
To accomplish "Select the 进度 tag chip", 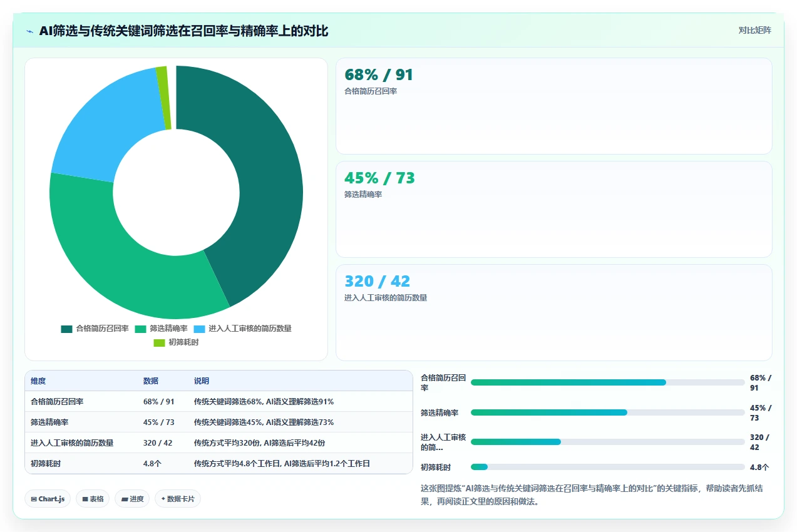I will (132, 499).
